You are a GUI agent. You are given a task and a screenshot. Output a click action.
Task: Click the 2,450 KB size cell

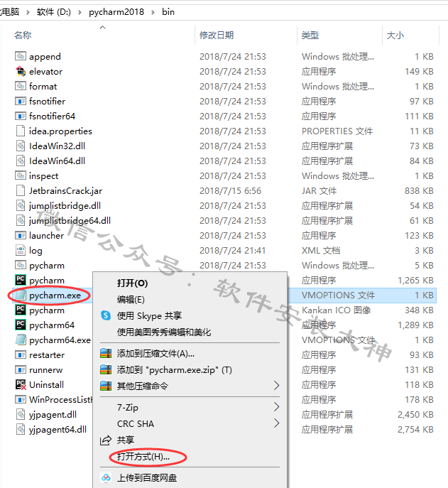pyautogui.click(x=415, y=415)
